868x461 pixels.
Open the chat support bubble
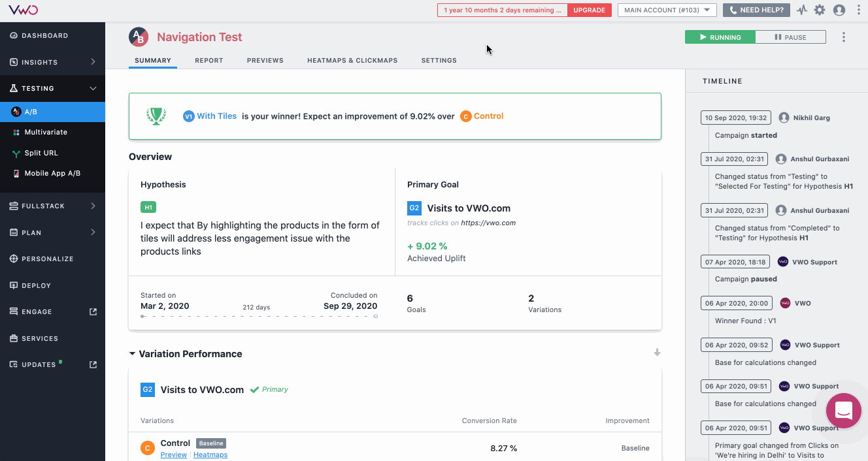pos(844,411)
